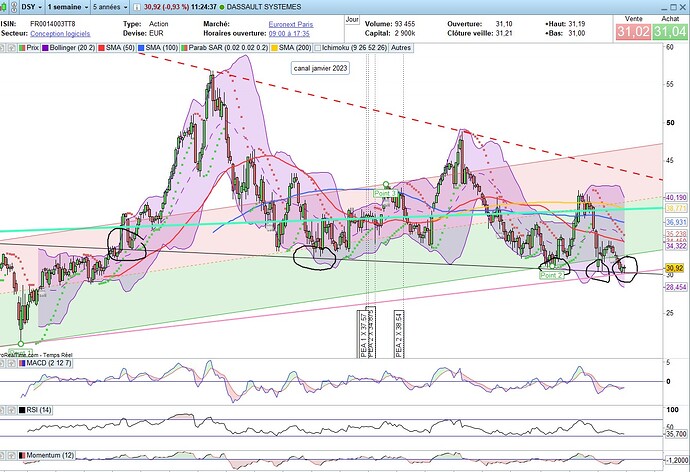Click the settings icon left of Prix
Image resolution: width=690 pixels, height=472 pixels.
pos(11,48)
